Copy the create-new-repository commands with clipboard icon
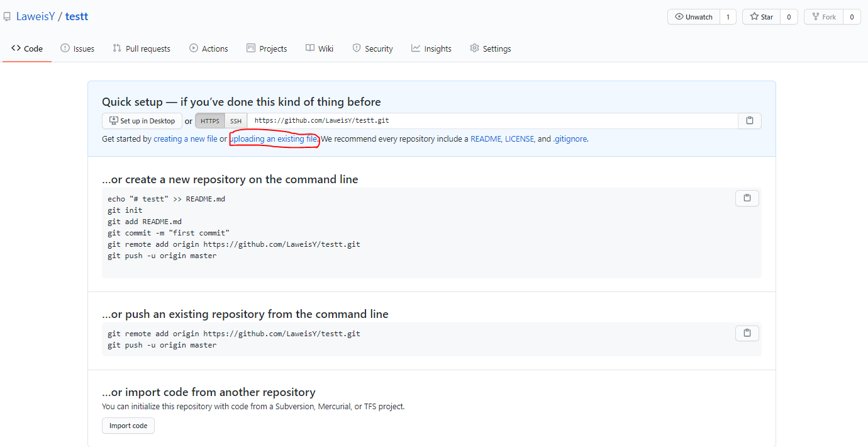The image size is (868, 447). tap(747, 198)
